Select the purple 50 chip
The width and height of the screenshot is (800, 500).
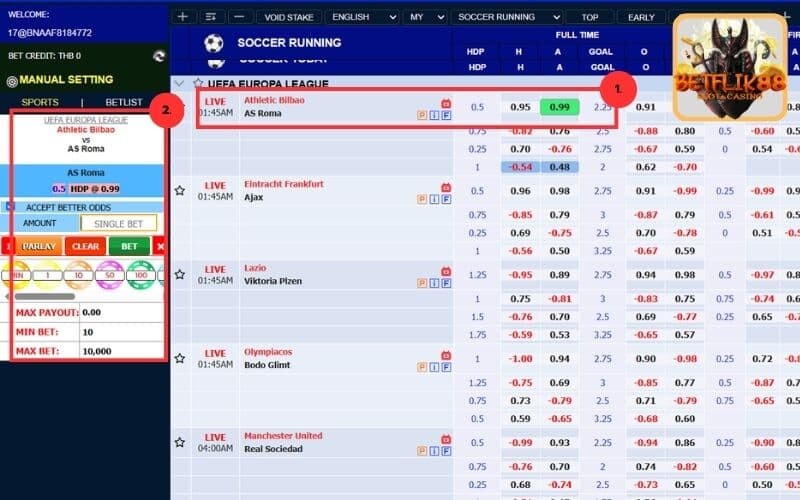(110, 275)
